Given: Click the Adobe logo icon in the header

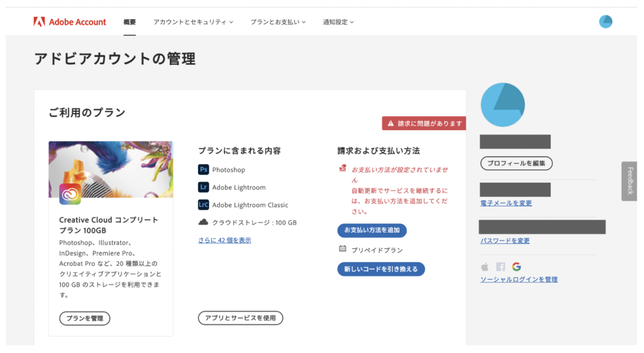Looking at the screenshot, I should point(39,22).
